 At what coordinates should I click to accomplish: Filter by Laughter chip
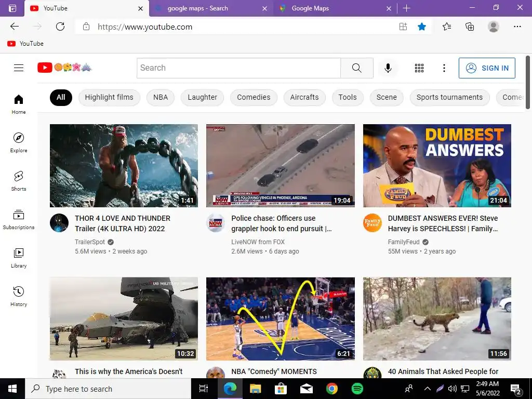click(x=202, y=97)
